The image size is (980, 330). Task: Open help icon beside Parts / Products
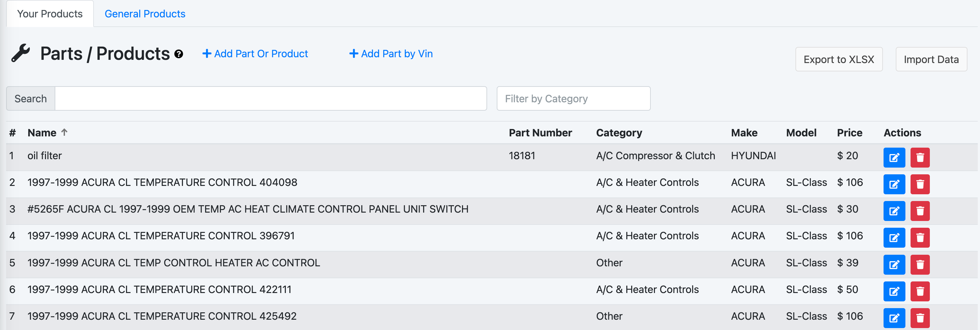(x=178, y=54)
